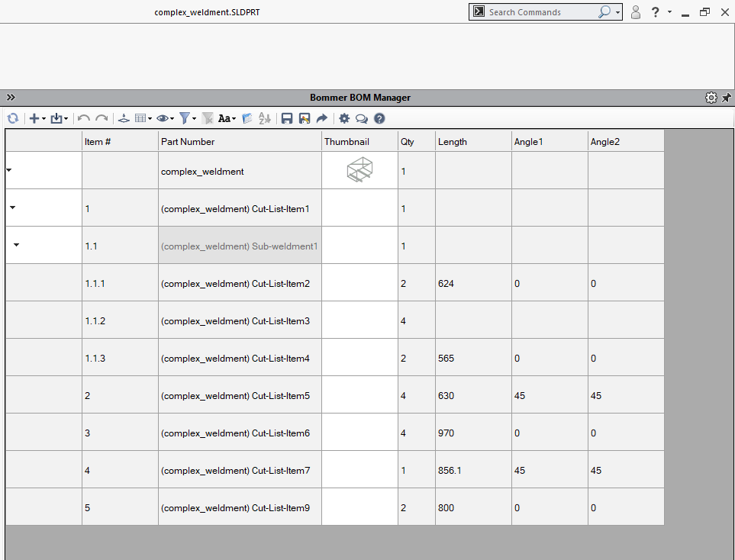Click the Search Commands input field
Screen dimensions: 735x560
pyautogui.click(x=540, y=12)
